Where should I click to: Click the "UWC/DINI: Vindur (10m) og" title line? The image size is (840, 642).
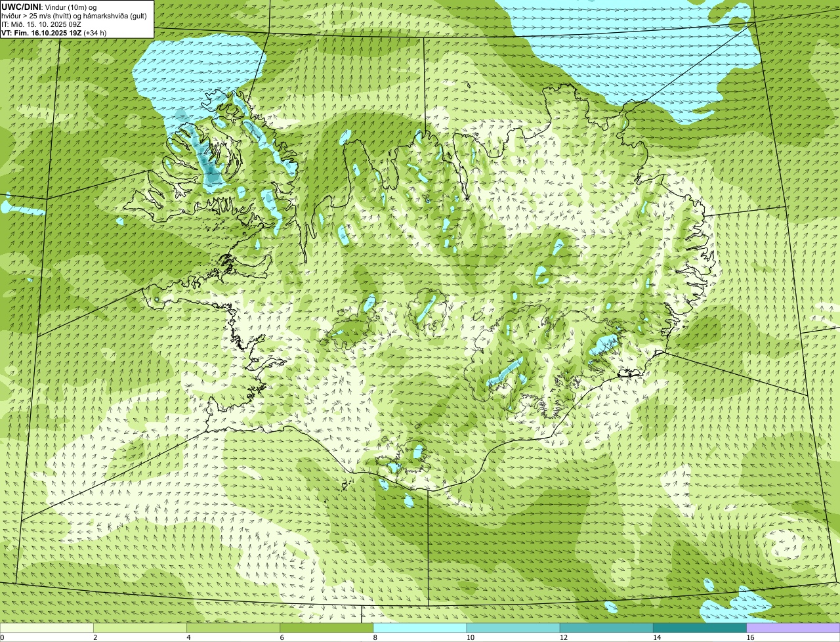click(x=49, y=7)
